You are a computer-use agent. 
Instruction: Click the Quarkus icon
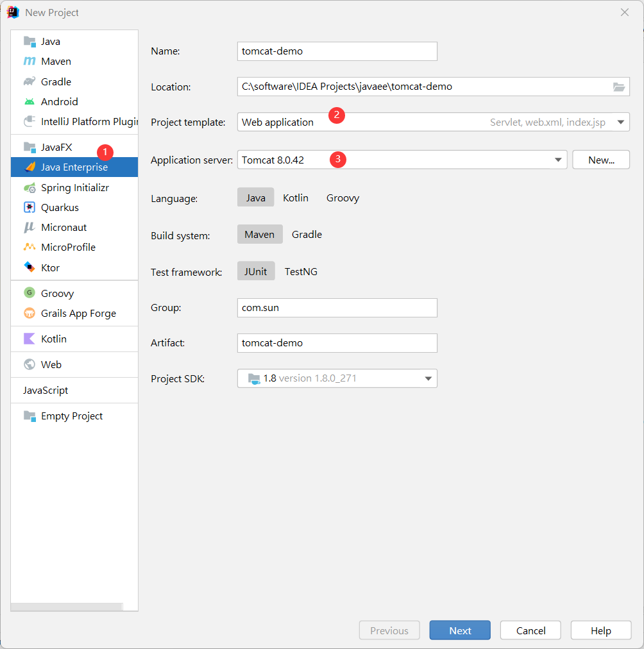(x=30, y=207)
